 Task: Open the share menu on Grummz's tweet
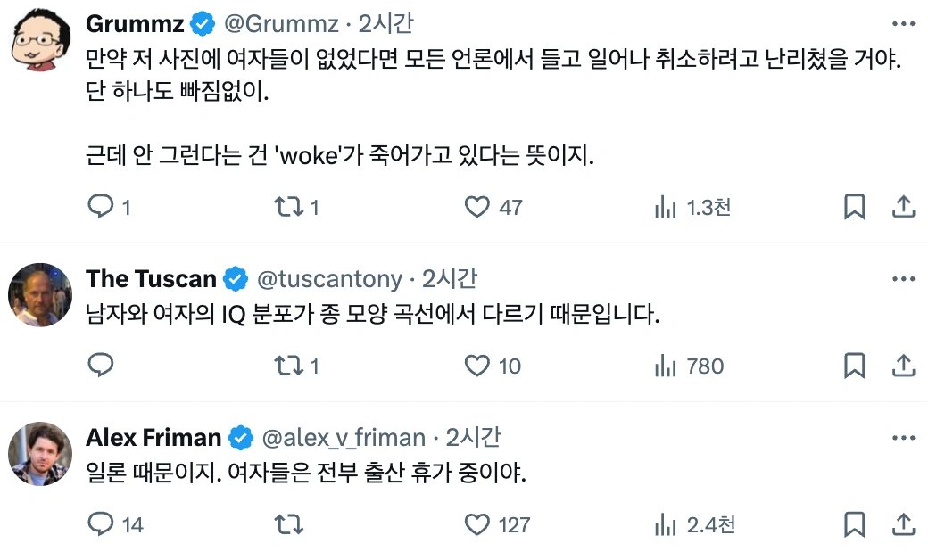point(904,206)
